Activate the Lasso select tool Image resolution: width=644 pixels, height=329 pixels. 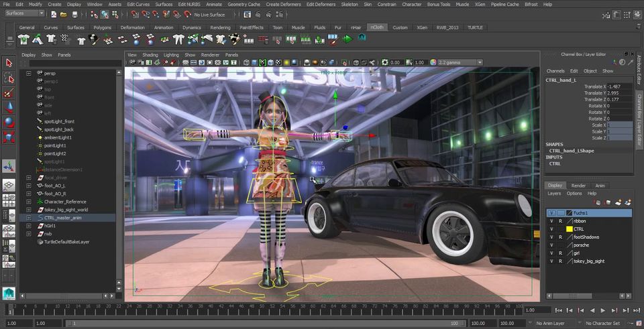[x=9, y=78]
